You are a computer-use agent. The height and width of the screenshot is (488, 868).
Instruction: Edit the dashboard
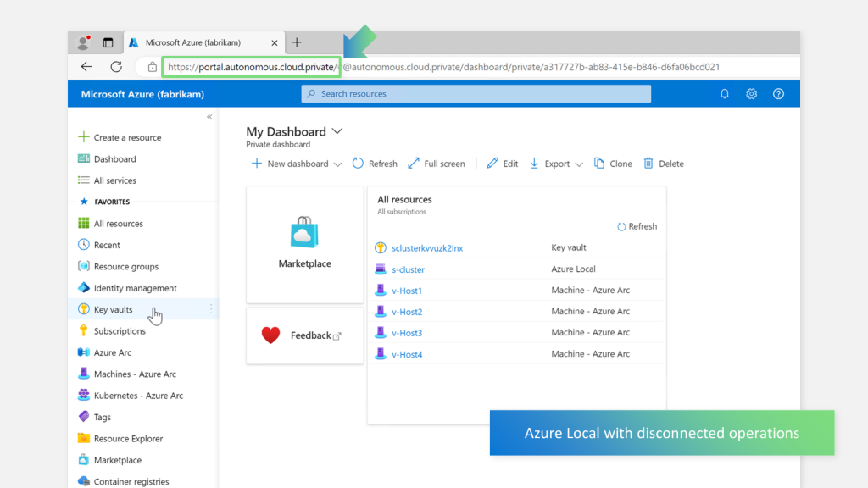pos(502,164)
